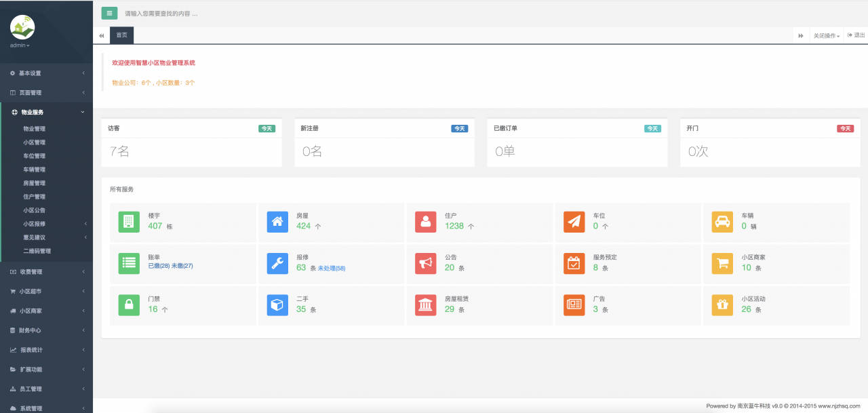Click the 广告 newspaper icon

pyautogui.click(x=574, y=305)
